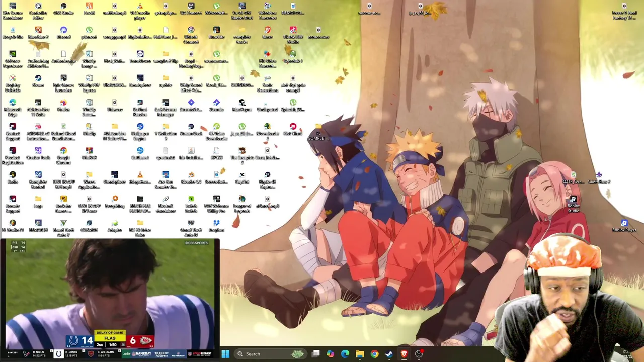Open the WinZip PDF Express shortcut
This screenshot has width=644, height=362.
pos(89,84)
